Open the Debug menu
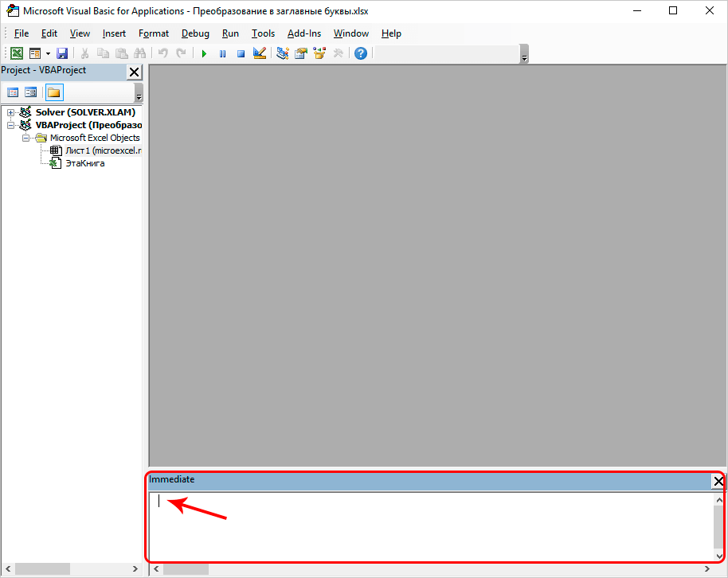Screen dimensions: 728x578 coord(195,33)
